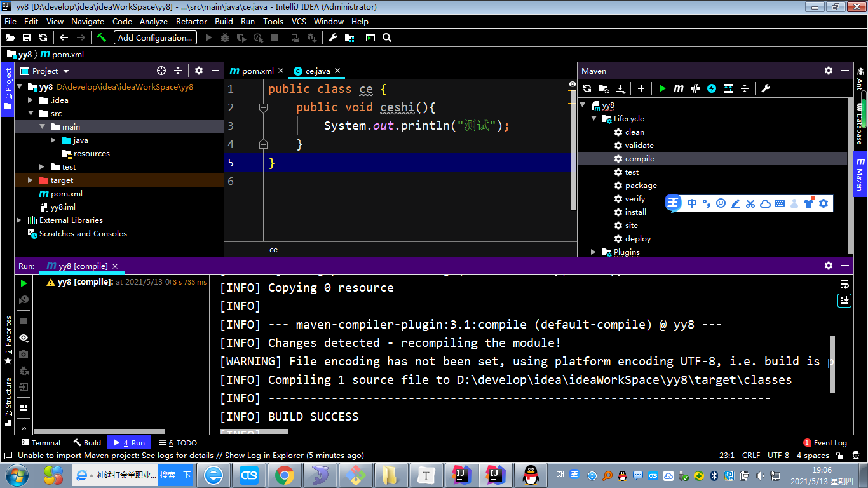Click the Open folder icon in main toolbar

tap(11, 37)
